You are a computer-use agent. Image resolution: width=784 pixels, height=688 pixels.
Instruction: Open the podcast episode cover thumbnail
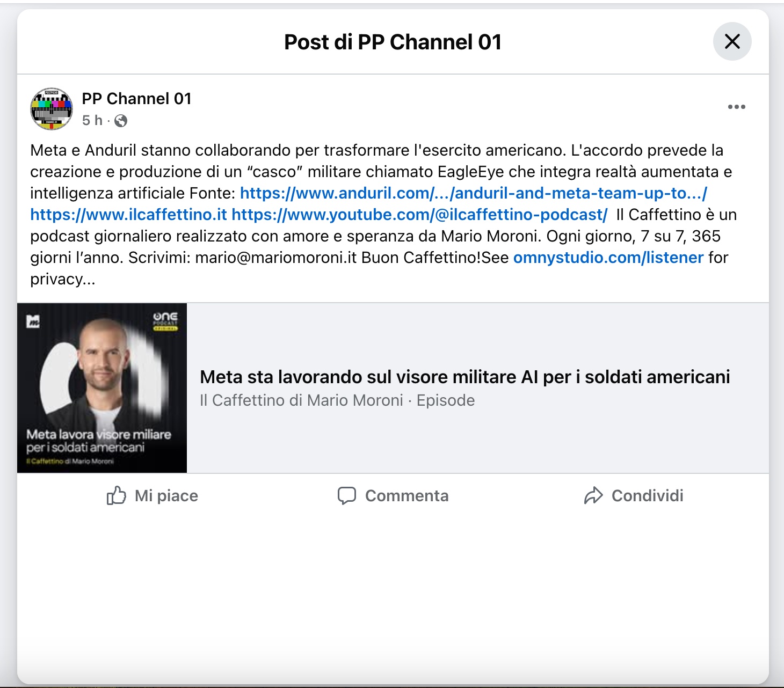102,388
